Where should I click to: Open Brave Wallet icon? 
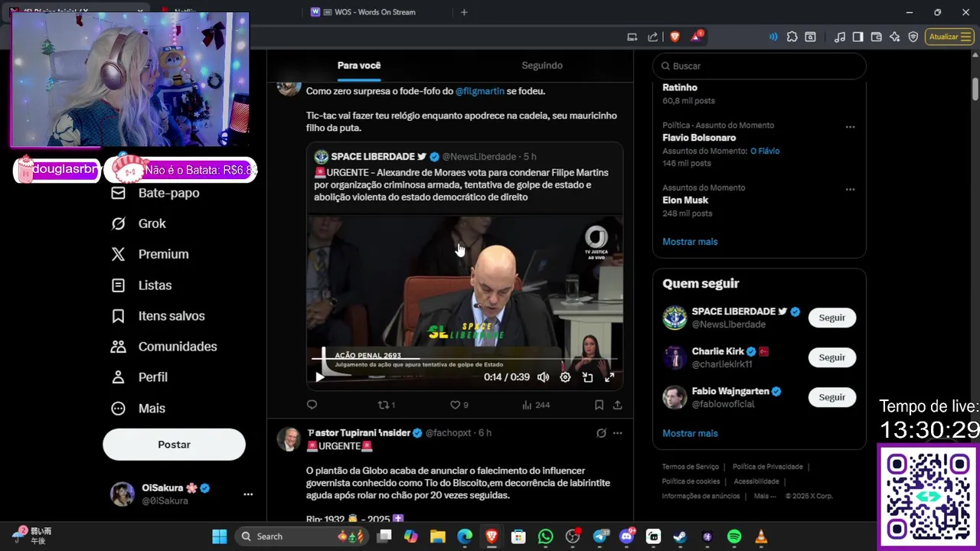tap(877, 37)
